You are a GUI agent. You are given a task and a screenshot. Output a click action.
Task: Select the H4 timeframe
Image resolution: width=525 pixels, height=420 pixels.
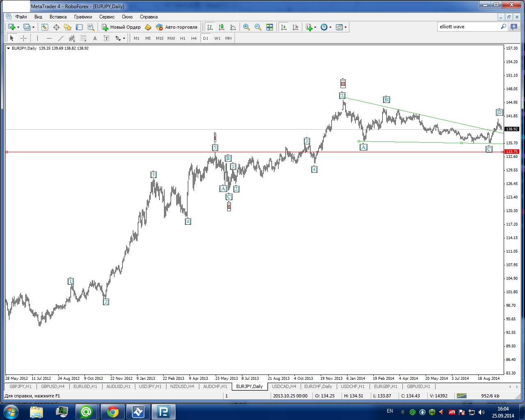pos(194,38)
